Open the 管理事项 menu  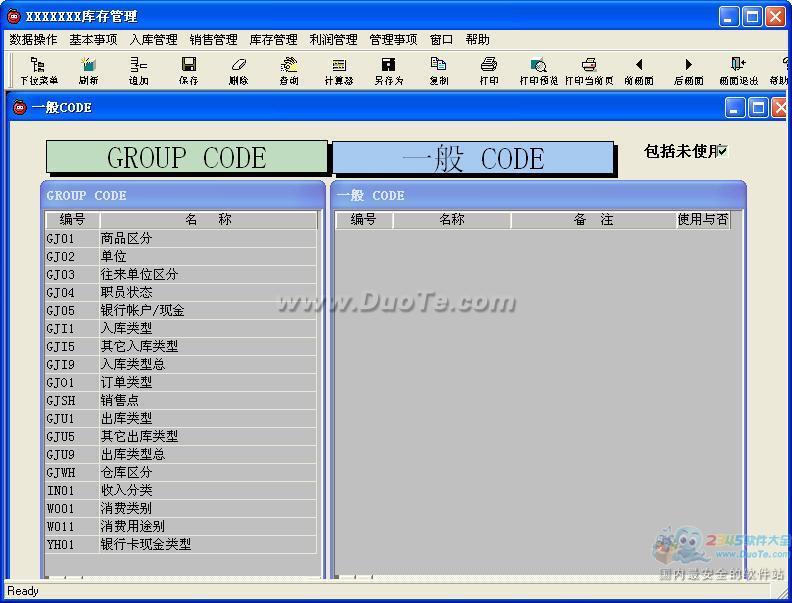click(x=393, y=39)
